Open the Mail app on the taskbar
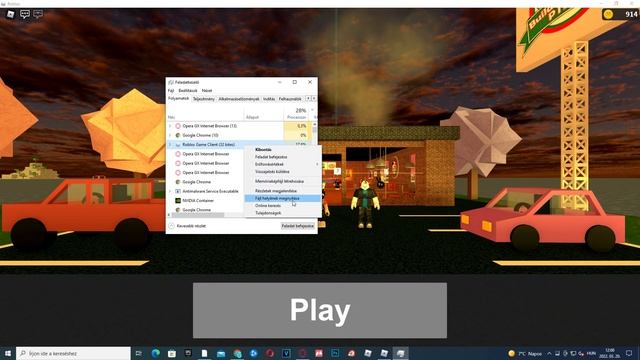 (221, 353)
